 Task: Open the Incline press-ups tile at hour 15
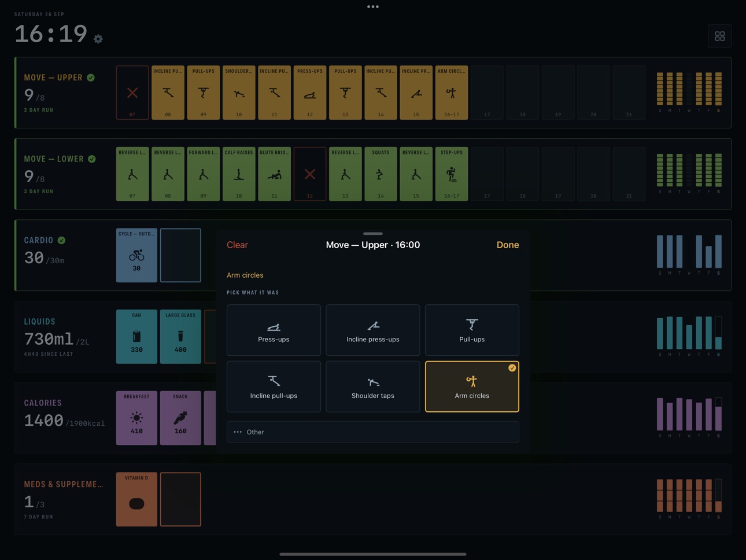click(x=416, y=93)
